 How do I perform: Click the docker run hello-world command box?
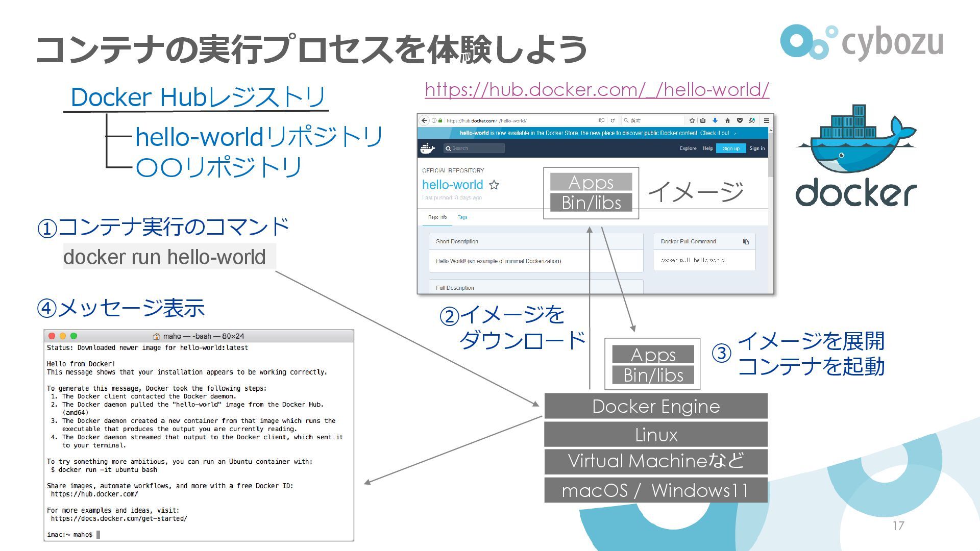pos(169,257)
